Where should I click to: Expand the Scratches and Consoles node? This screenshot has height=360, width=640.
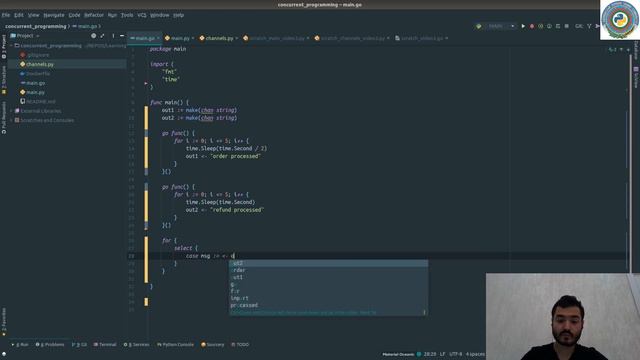(x=11, y=120)
